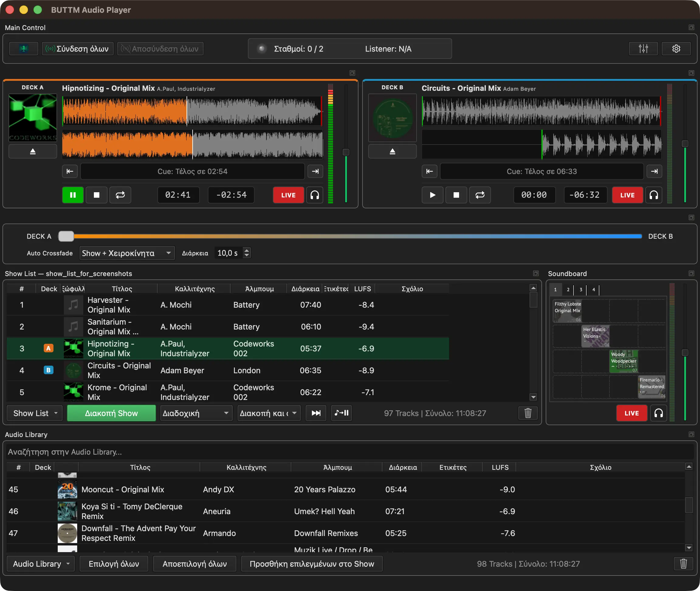This screenshot has height=591, width=700.
Task: Toggle LIVE on Deck A
Action: (x=288, y=195)
